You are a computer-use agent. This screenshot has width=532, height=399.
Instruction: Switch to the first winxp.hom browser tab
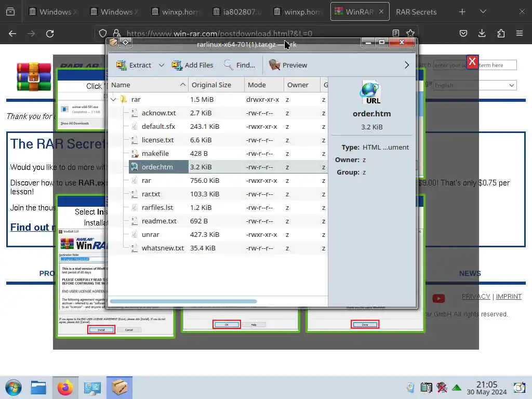pyautogui.click(x=176, y=12)
